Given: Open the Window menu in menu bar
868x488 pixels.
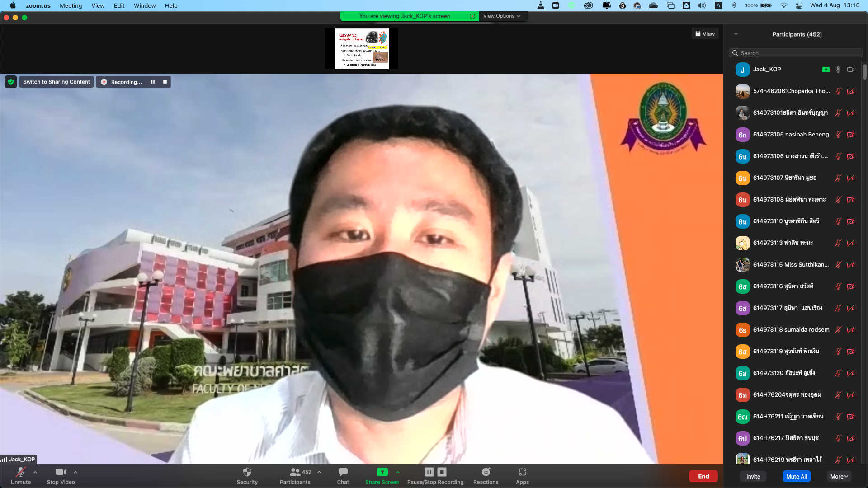Looking at the screenshot, I should click(x=144, y=5).
